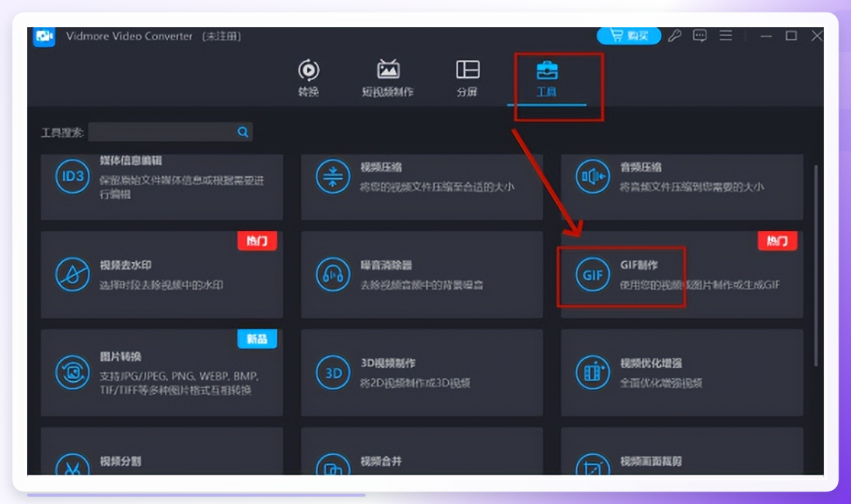The height and width of the screenshot is (504, 851).
Task: Click the description "去除视频音频中的背景噪音"
Action: (422, 285)
